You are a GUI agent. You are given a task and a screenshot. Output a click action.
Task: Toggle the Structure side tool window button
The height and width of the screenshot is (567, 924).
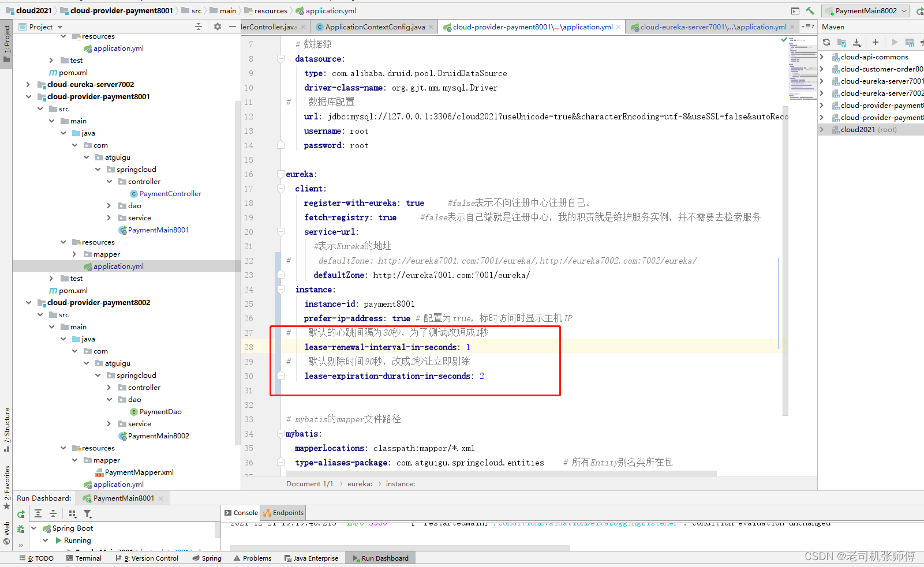tap(6, 429)
